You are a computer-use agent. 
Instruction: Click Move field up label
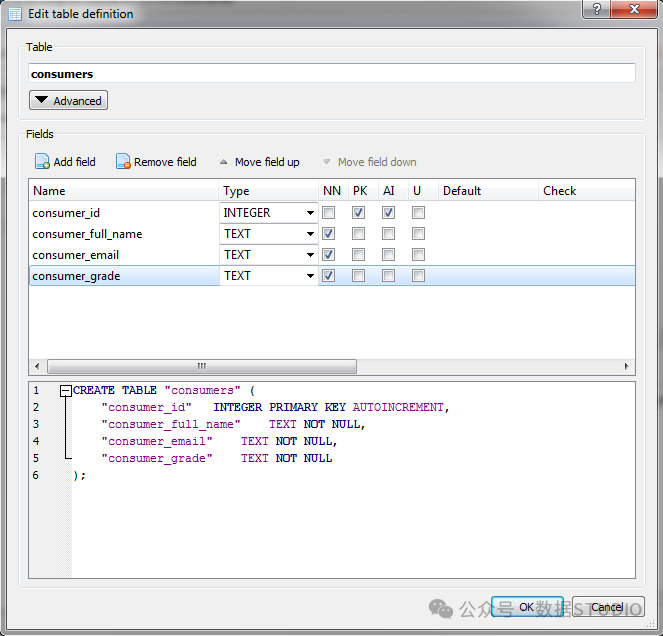click(267, 162)
